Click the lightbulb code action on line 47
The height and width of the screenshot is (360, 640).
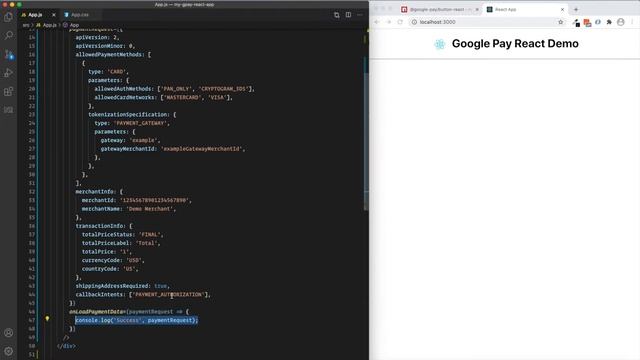pyautogui.click(x=47, y=318)
